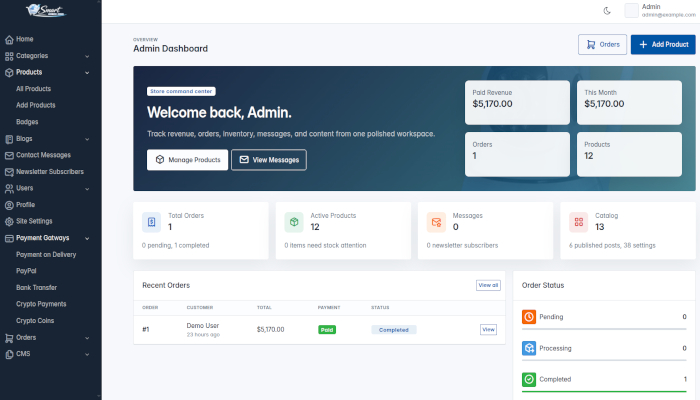Click the Newsletter Subscribers envelope icon
Screen dimensions: 700x400
[x=9, y=172]
